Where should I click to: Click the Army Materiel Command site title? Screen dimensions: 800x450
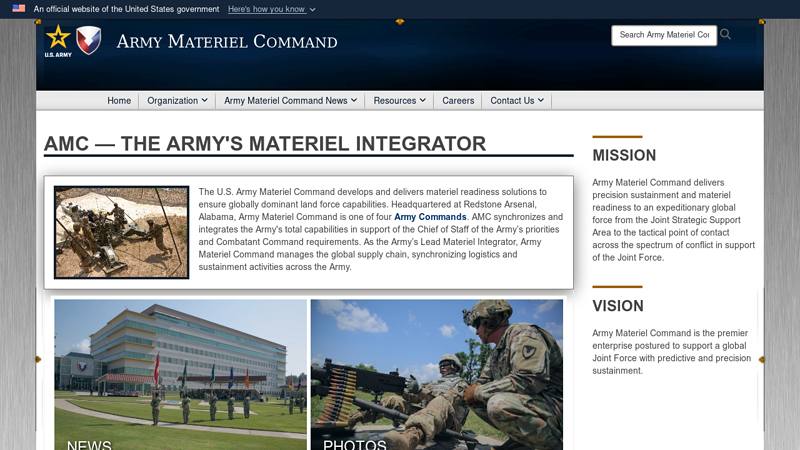[x=227, y=41]
